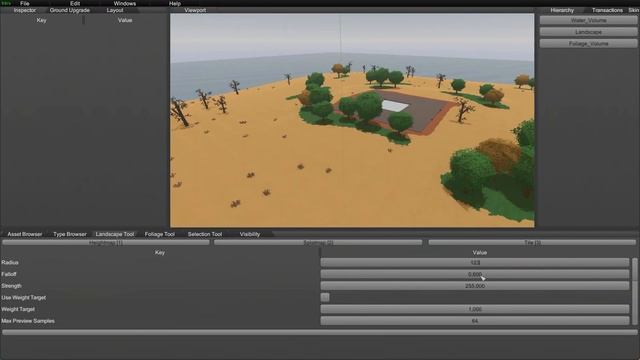Screen dimensions: 640x360
Task: Switch to the Landscape Tool tab
Action: pos(115,234)
